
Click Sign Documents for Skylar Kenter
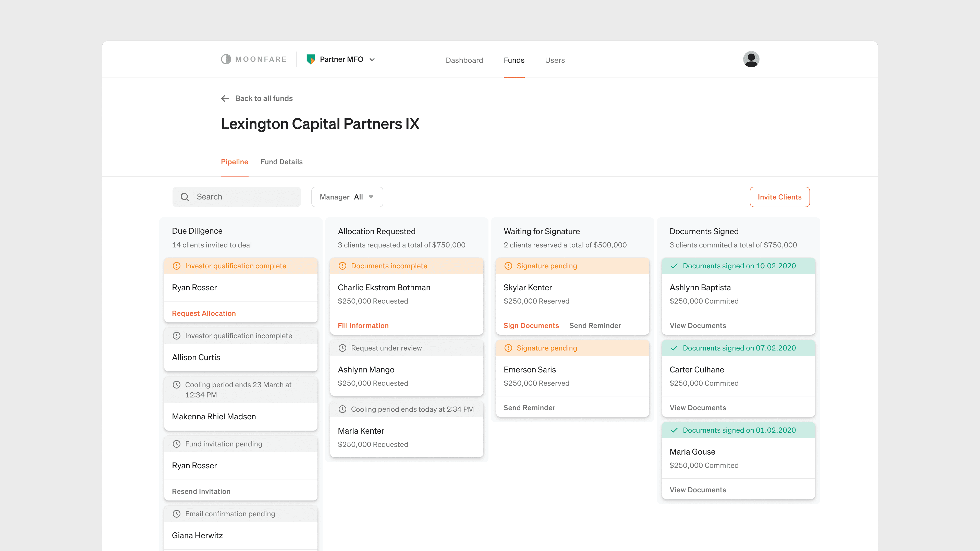pyautogui.click(x=531, y=325)
